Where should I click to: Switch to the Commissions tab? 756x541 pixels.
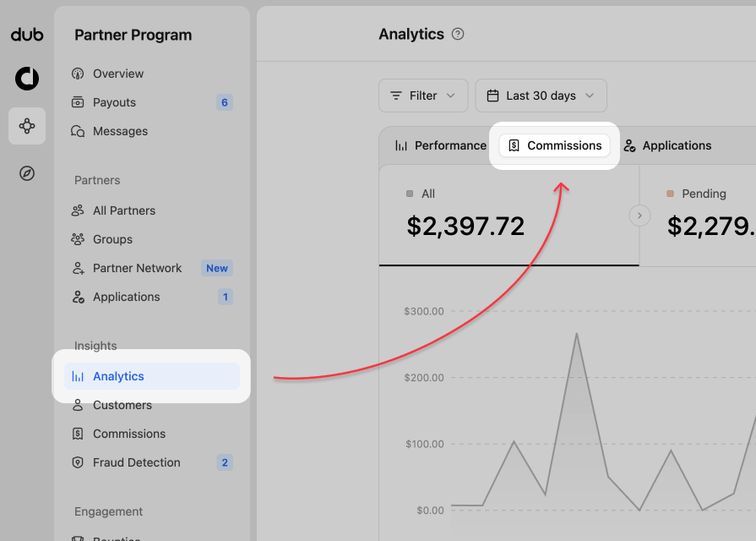coord(554,145)
